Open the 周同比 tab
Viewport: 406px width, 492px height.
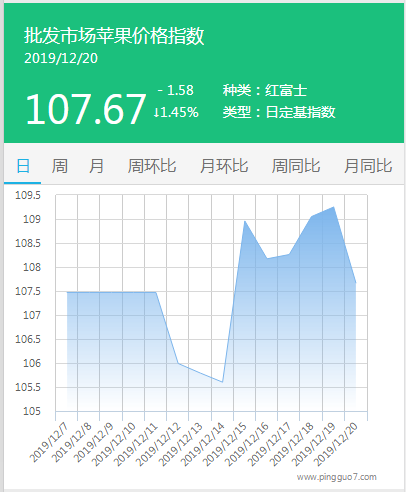[296, 166]
